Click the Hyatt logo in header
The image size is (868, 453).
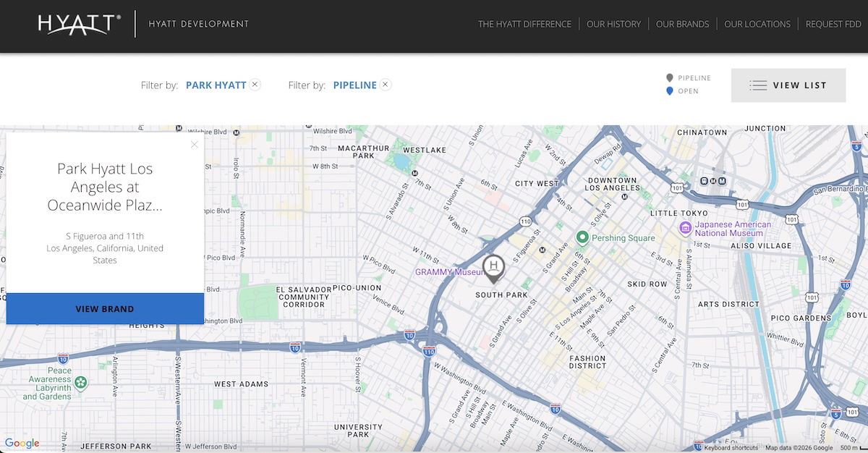(x=80, y=24)
